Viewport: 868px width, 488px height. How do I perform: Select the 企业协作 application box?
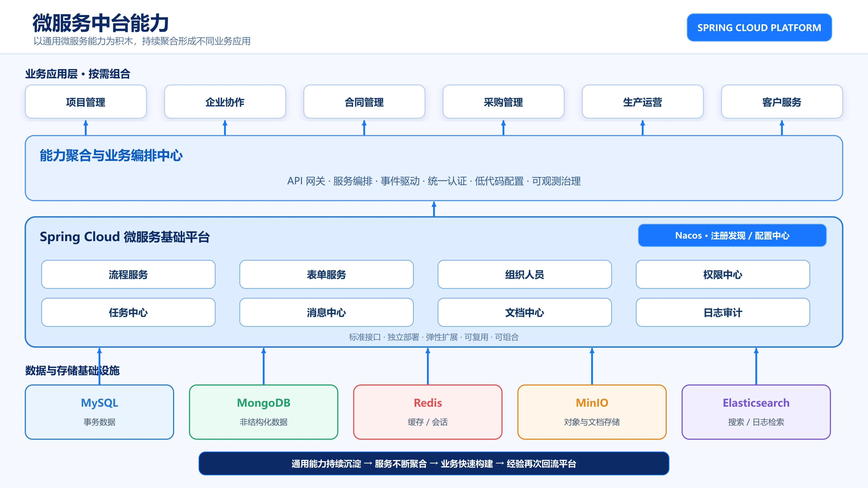click(225, 102)
